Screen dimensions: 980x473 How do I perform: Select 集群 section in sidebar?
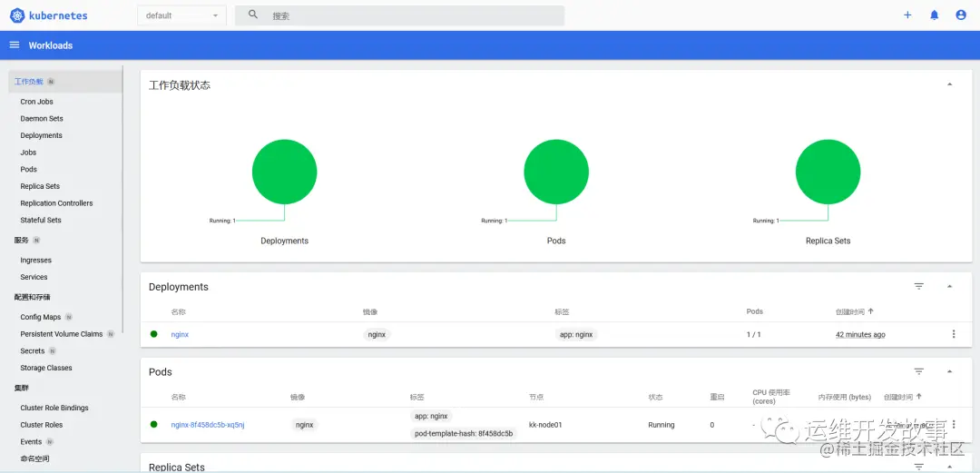[x=21, y=388]
